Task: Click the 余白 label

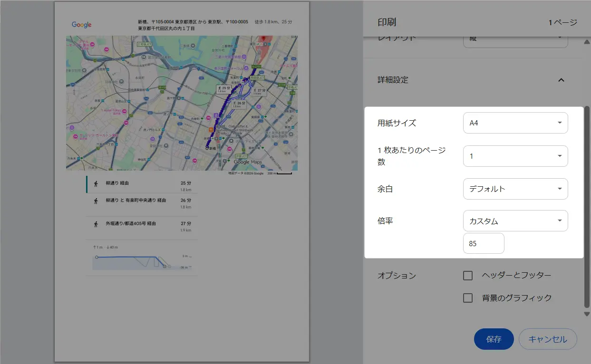Action: coord(385,189)
